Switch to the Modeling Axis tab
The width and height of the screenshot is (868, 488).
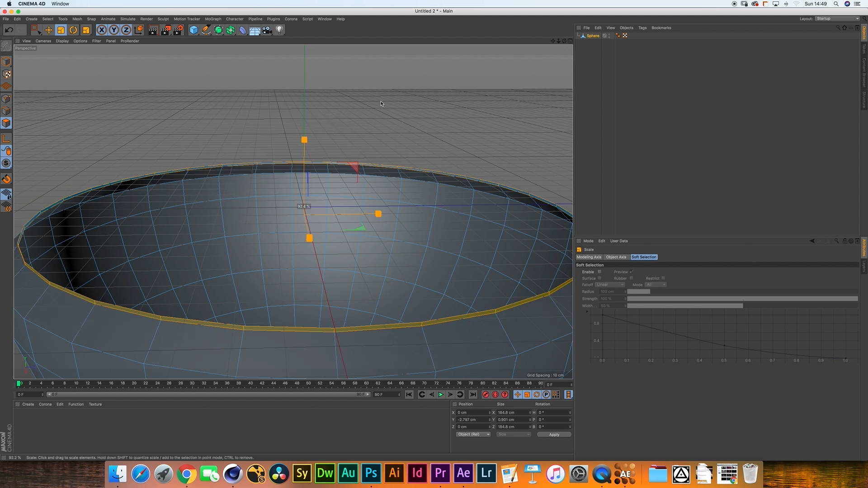pos(589,257)
